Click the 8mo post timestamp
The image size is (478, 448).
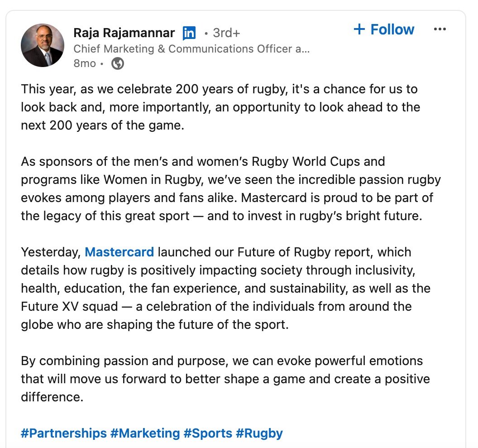pos(84,63)
